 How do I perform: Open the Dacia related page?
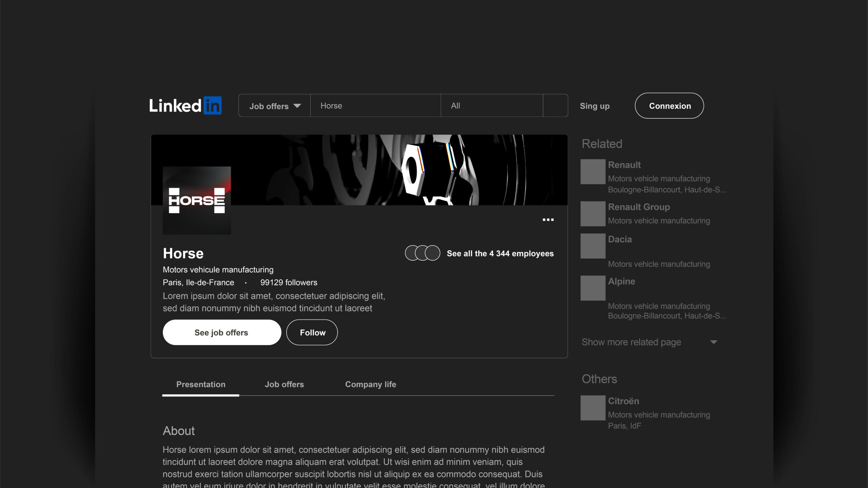620,239
